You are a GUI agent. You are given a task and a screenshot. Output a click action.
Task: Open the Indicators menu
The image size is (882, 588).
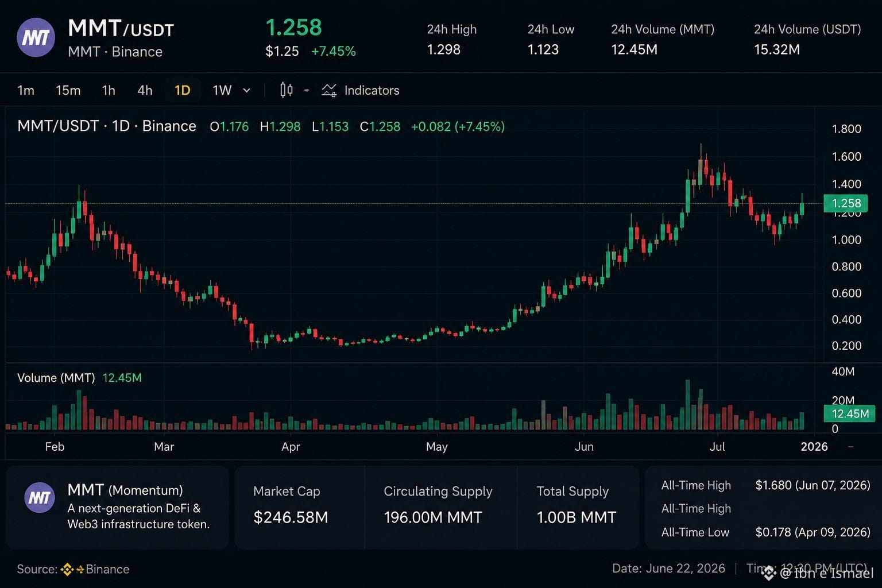pos(372,90)
